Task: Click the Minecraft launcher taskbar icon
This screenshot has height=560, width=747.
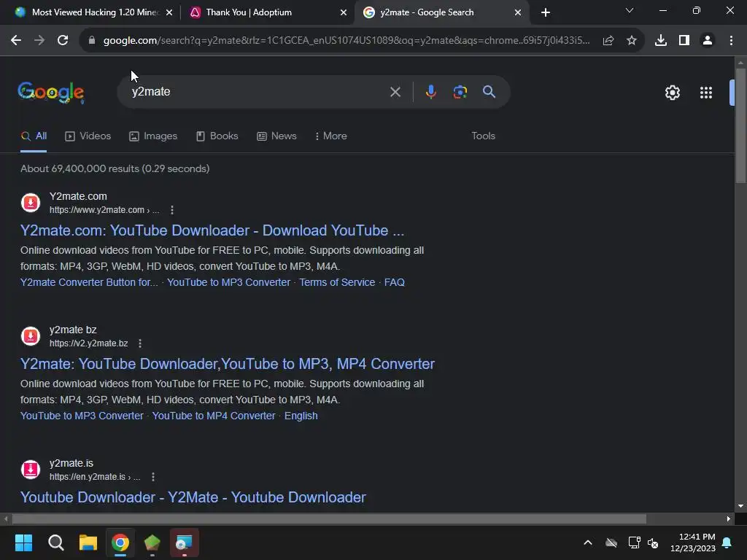Action: tap(152, 542)
